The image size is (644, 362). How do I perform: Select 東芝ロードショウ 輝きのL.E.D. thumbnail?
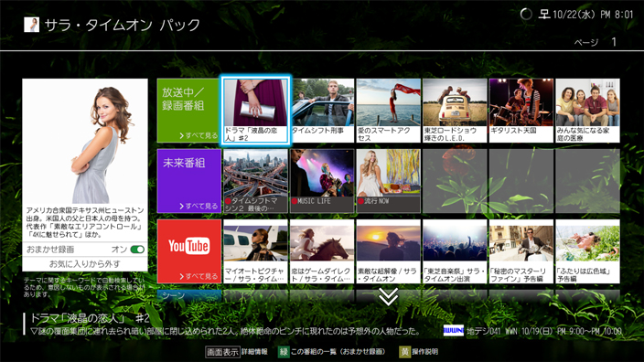click(x=455, y=111)
